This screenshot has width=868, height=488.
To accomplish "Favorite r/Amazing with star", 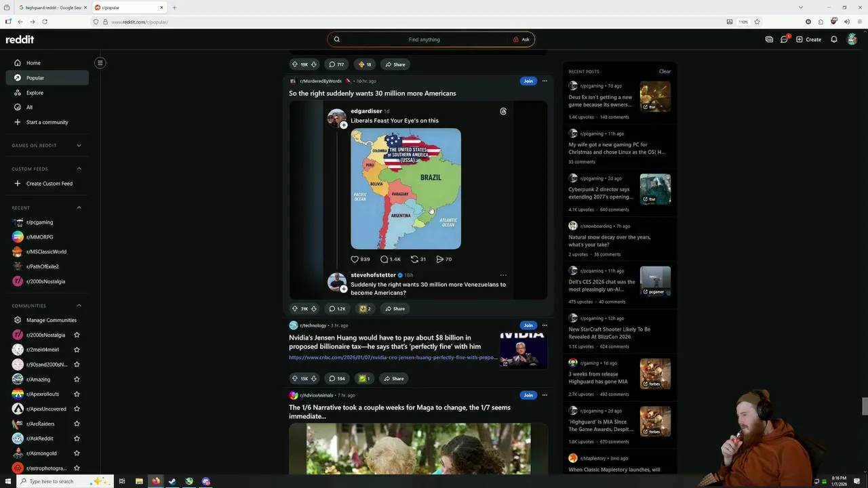I will [x=77, y=380].
